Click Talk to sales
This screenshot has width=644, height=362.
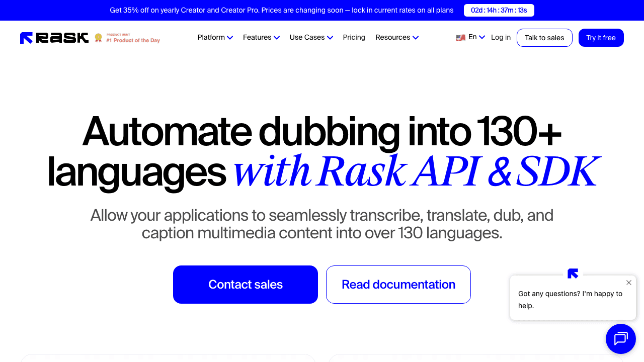pos(544,37)
